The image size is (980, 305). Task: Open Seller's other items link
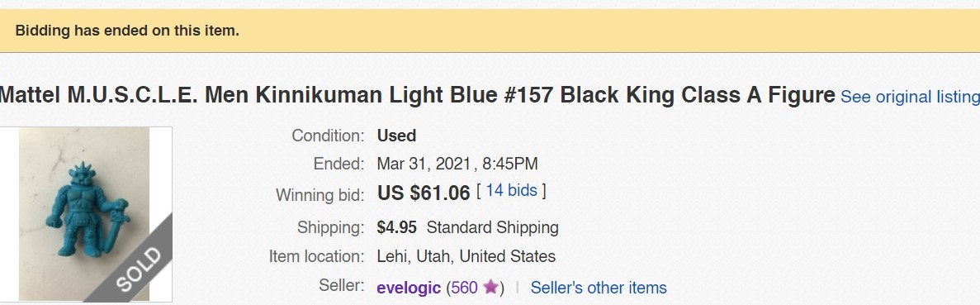click(598, 288)
